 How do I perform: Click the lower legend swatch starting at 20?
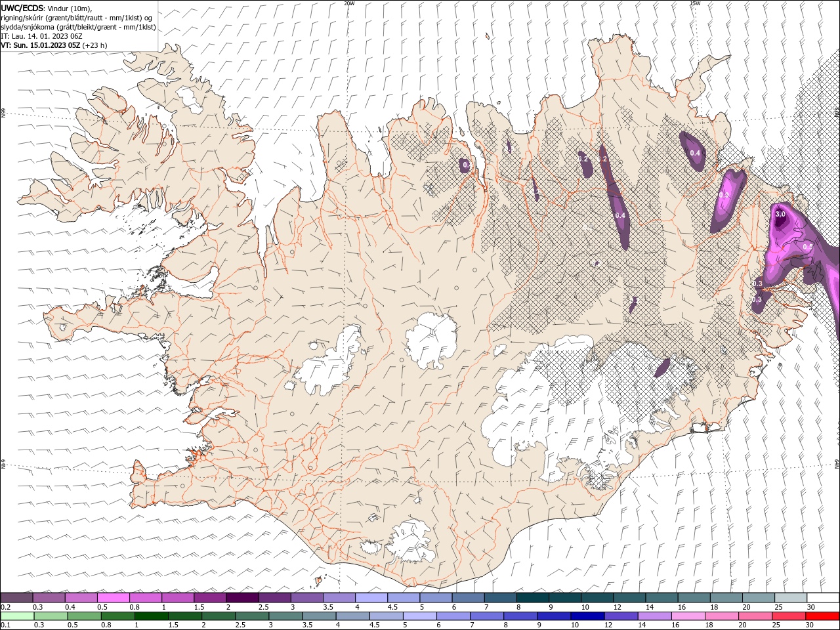pos(755,616)
